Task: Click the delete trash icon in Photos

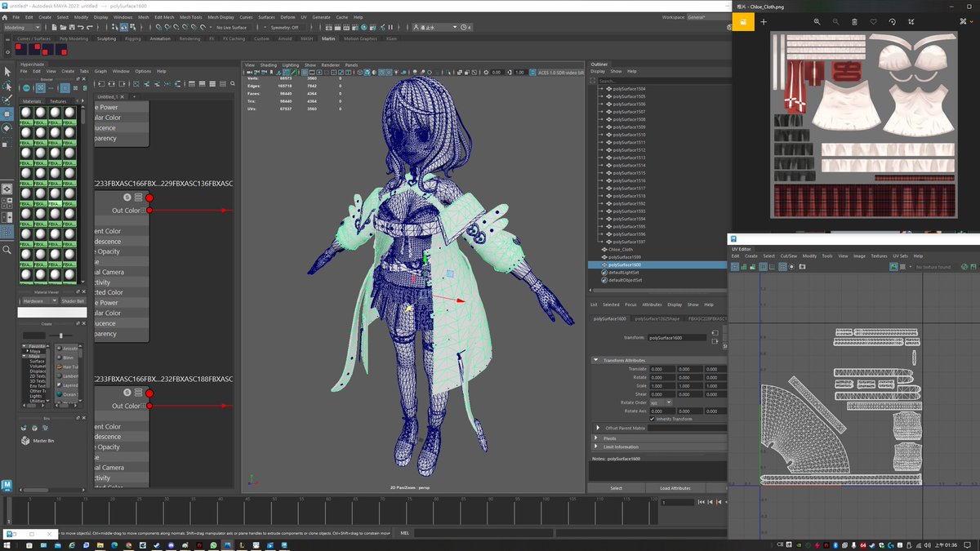Action: [854, 22]
